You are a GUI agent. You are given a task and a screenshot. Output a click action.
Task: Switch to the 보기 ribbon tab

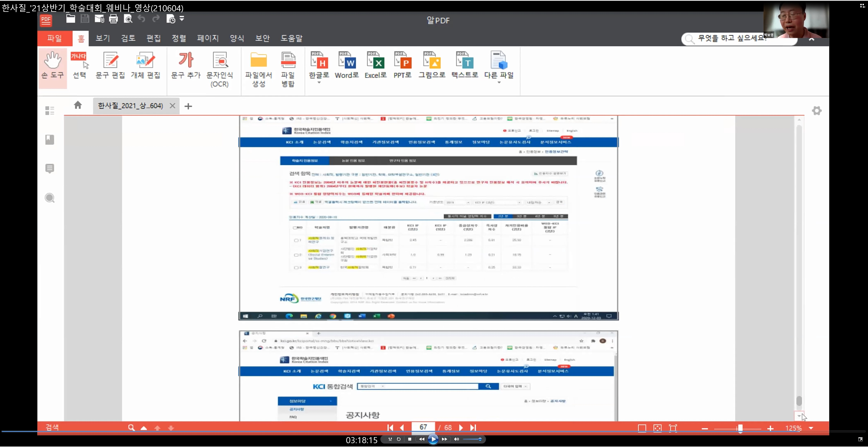(x=103, y=38)
